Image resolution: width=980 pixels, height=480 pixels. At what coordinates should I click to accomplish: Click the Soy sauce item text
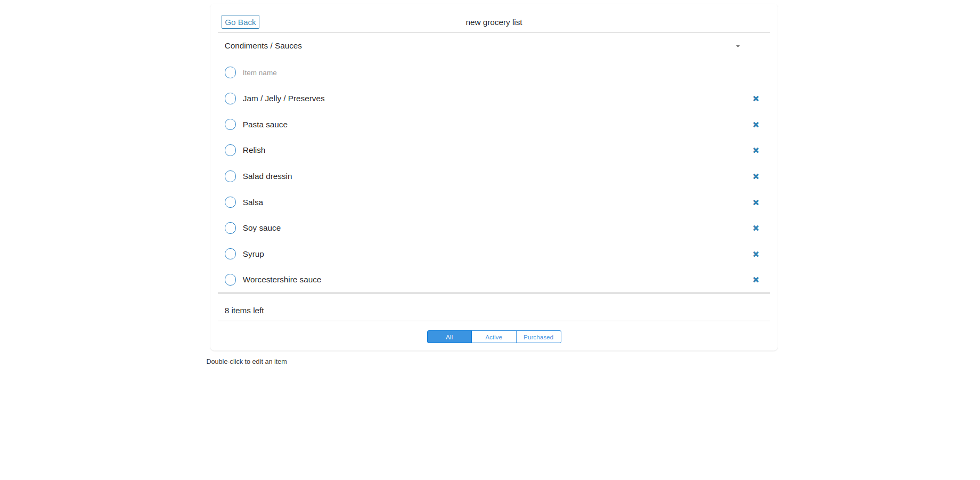pos(262,228)
